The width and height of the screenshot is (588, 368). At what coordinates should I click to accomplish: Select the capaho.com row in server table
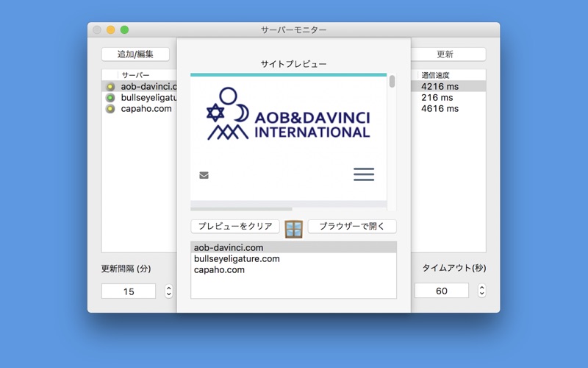tap(140, 108)
